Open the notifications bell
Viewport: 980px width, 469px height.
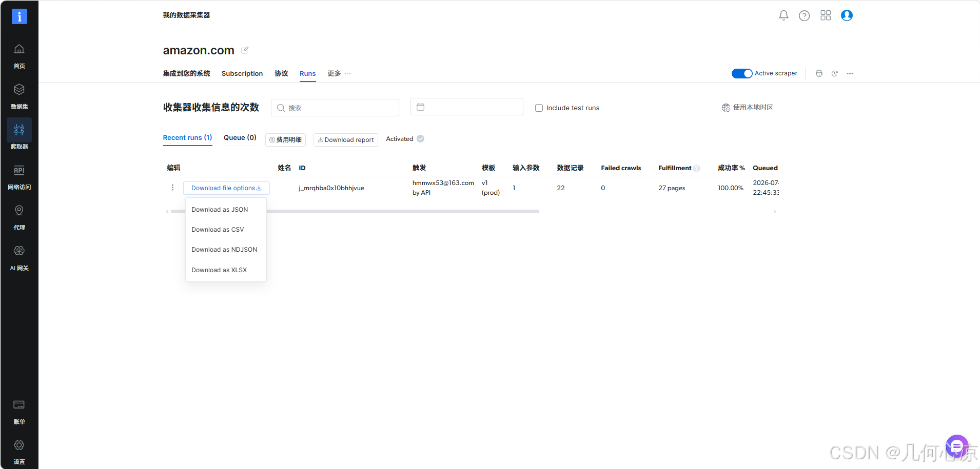783,15
